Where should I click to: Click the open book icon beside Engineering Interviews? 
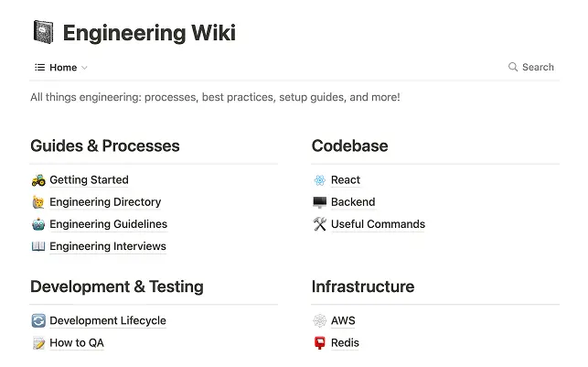point(38,246)
